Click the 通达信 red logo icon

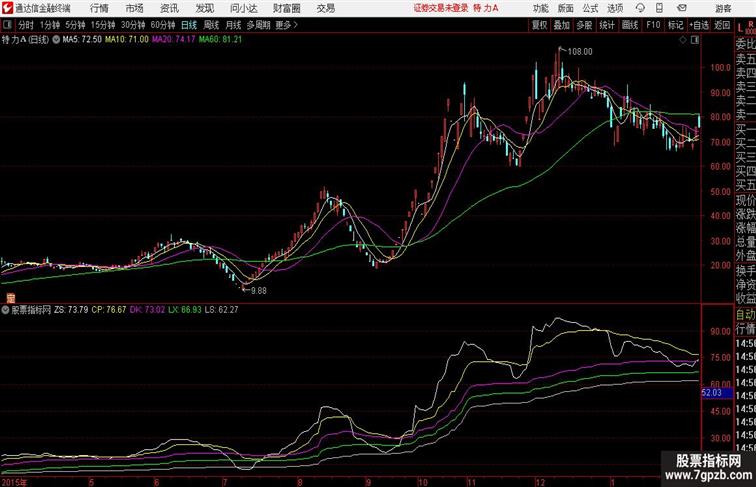(7, 8)
